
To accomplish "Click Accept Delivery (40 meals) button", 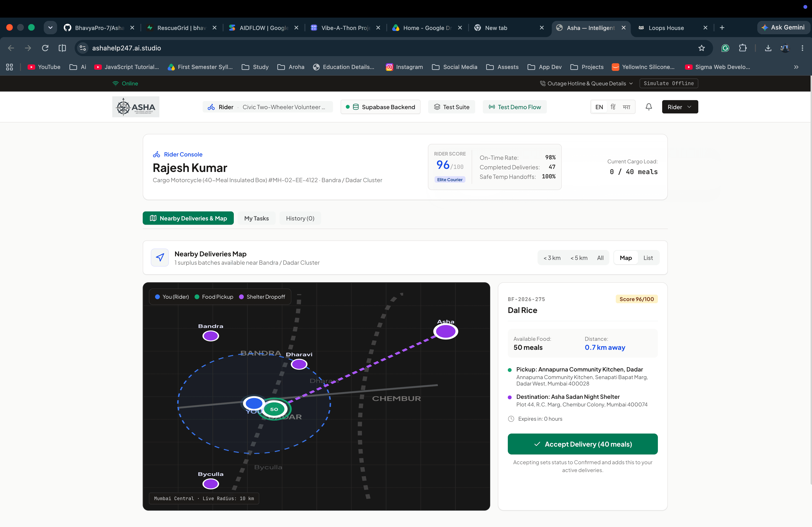I will click(582, 444).
